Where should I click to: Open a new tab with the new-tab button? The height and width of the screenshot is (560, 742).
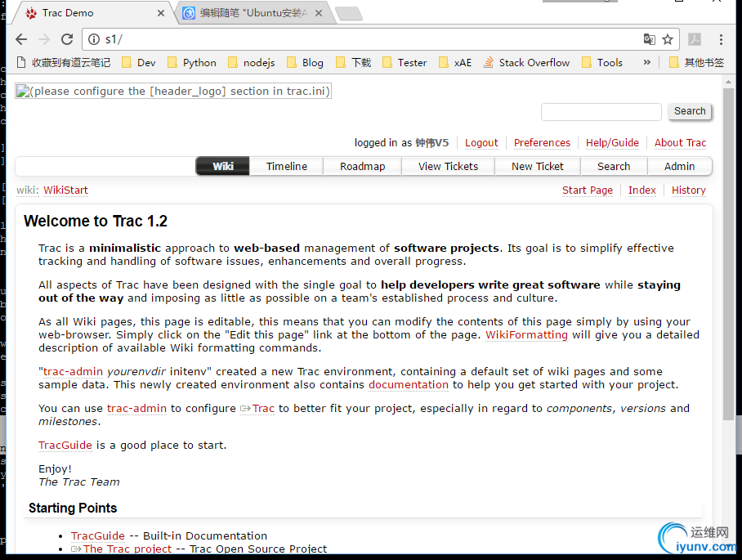tap(349, 14)
